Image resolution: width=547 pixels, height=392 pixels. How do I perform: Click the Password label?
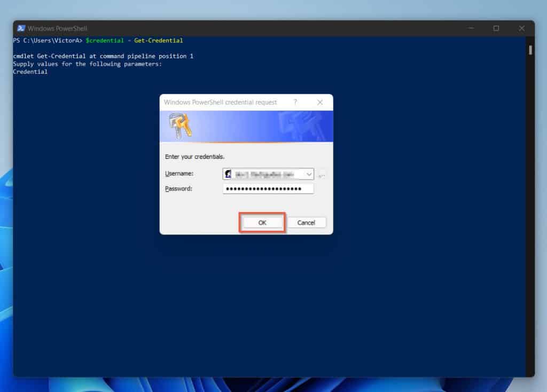(178, 189)
